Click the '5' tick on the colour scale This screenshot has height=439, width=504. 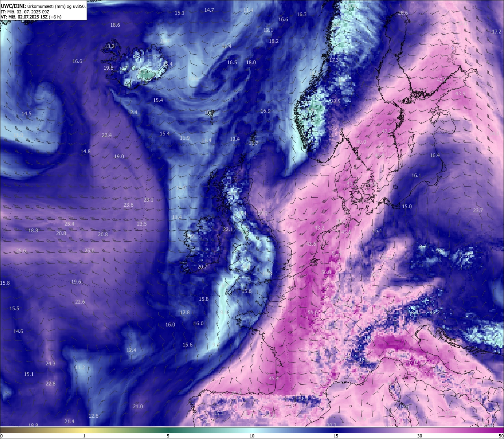point(168,436)
